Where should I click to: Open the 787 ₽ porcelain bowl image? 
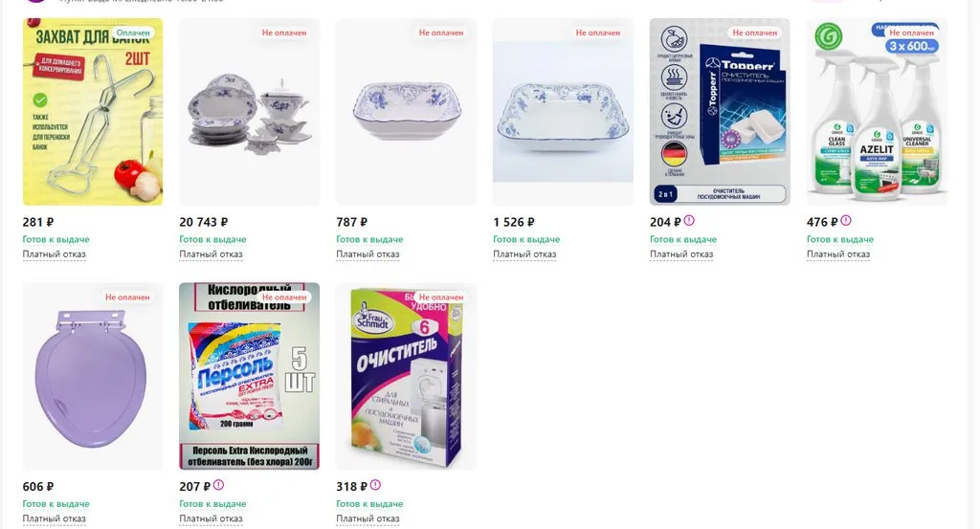(x=406, y=112)
